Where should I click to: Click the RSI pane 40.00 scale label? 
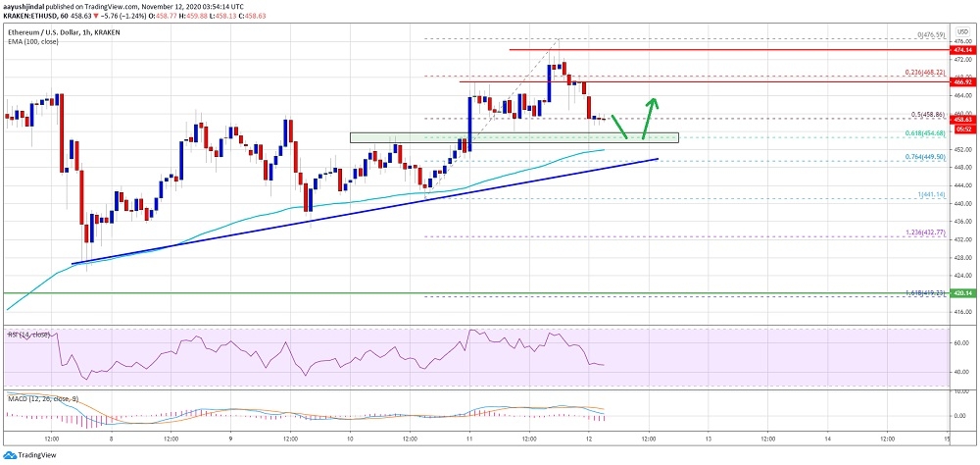tap(960, 372)
